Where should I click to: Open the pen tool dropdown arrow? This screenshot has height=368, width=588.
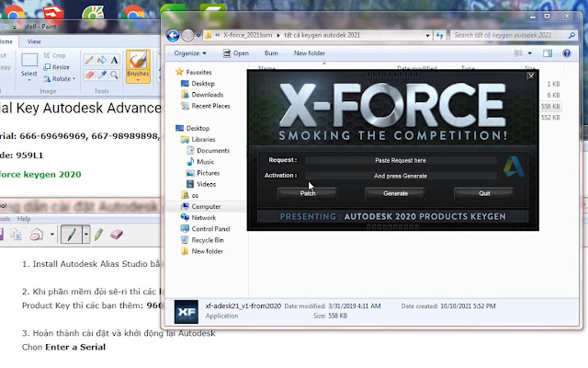tap(85, 235)
